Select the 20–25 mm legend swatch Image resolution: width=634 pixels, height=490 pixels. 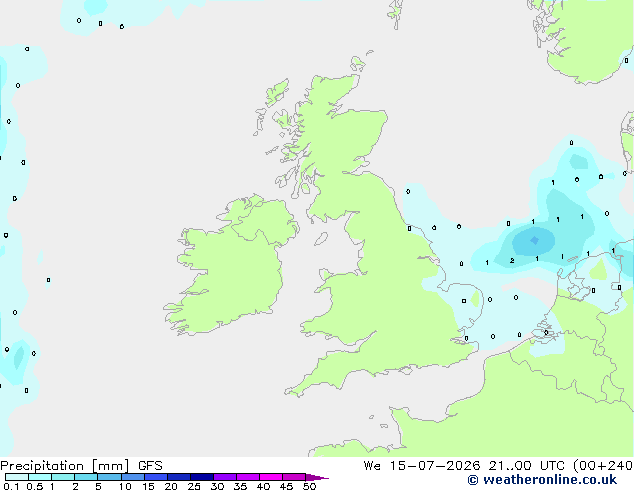[179, 477]
